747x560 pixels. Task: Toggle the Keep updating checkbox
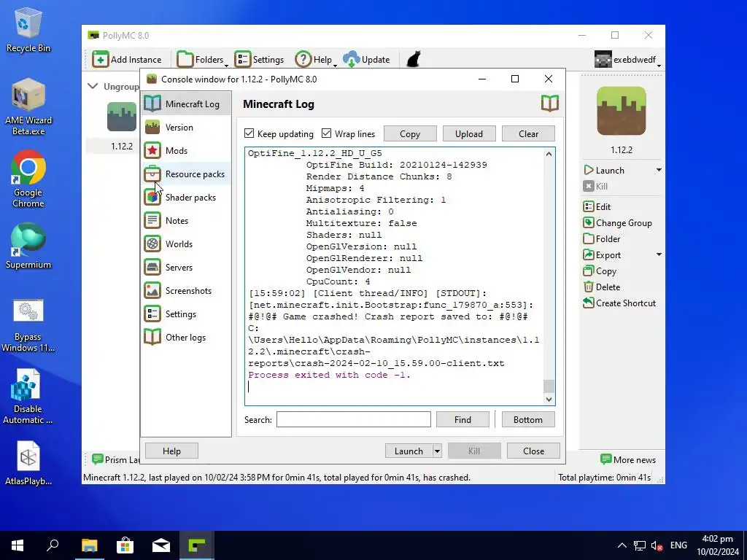pyautogui.click(x=249, y=133)
